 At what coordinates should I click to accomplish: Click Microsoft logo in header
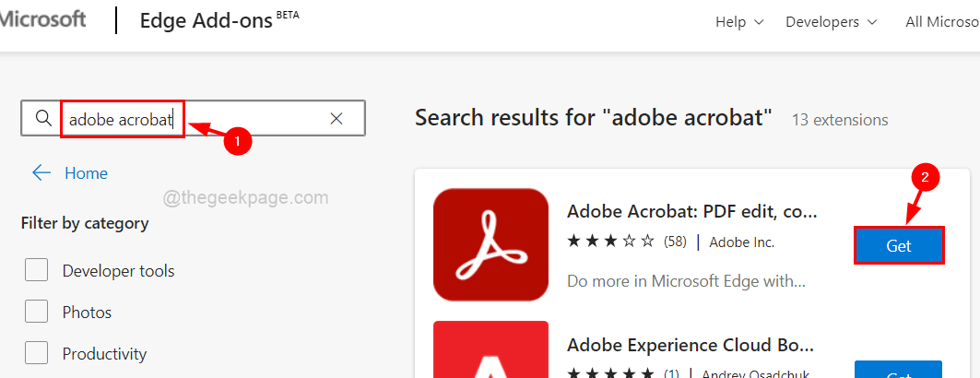[44, 21]
